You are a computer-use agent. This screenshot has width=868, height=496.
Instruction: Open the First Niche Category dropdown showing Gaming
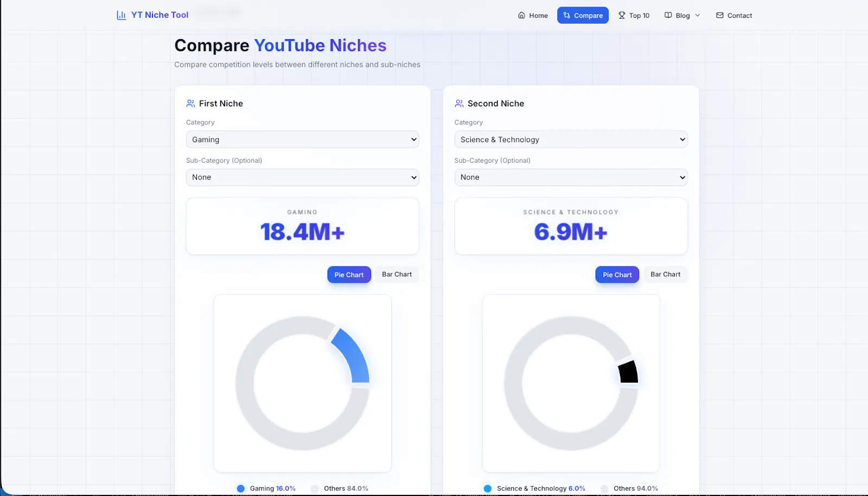coord(302,139)
